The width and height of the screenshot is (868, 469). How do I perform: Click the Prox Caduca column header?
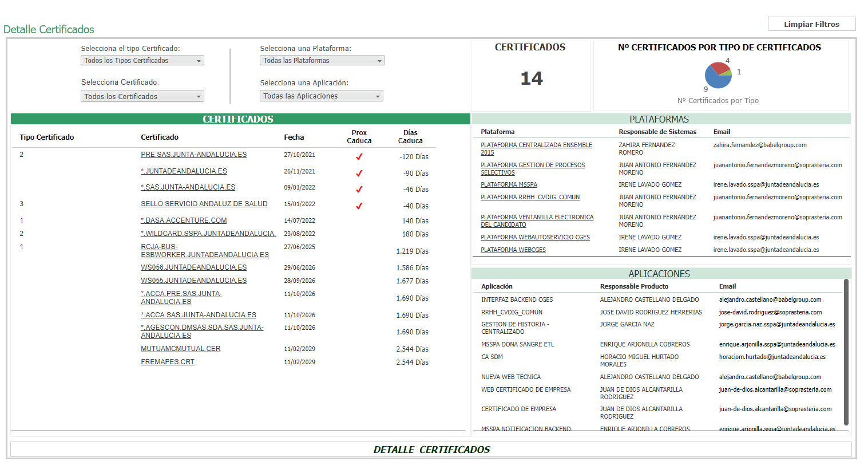[359, 137]
